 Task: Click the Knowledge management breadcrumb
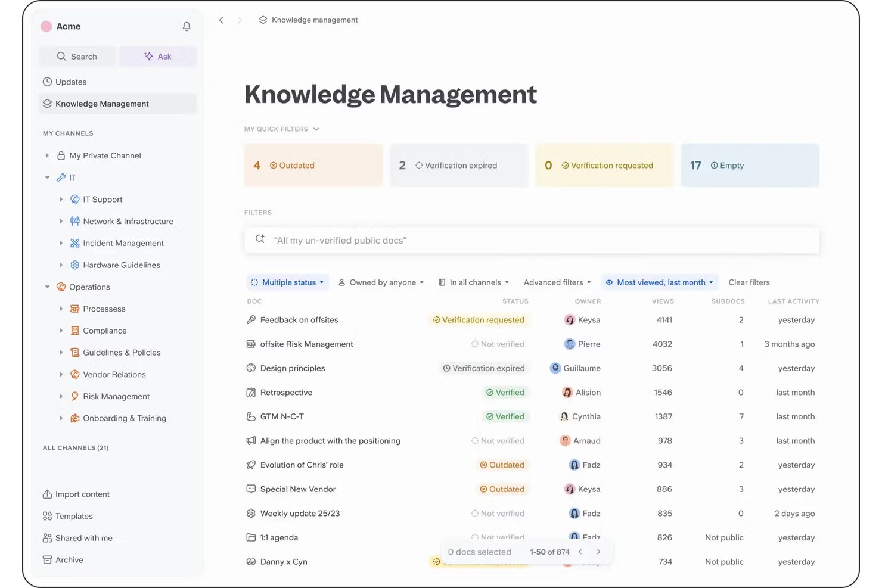[x=308, y=20]
